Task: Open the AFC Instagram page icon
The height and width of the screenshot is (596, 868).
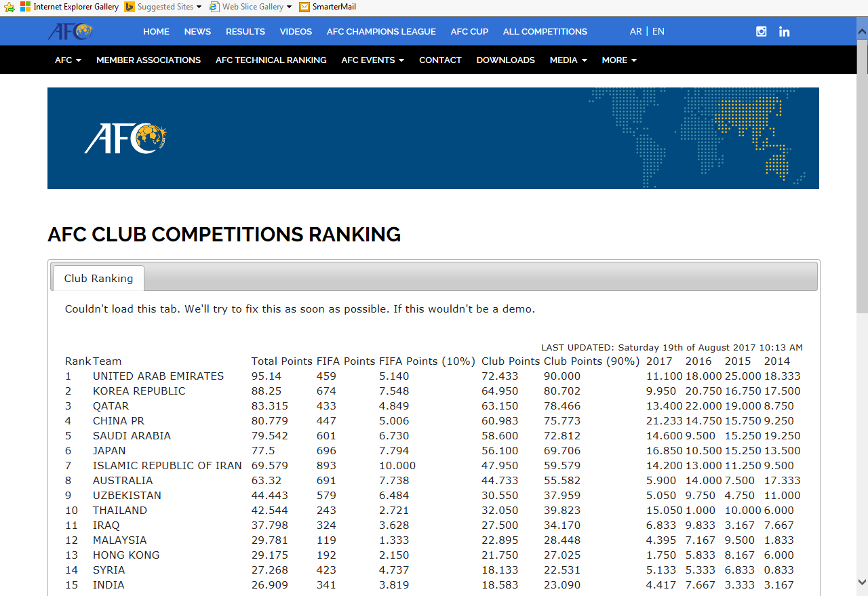Action: [762, 31]
